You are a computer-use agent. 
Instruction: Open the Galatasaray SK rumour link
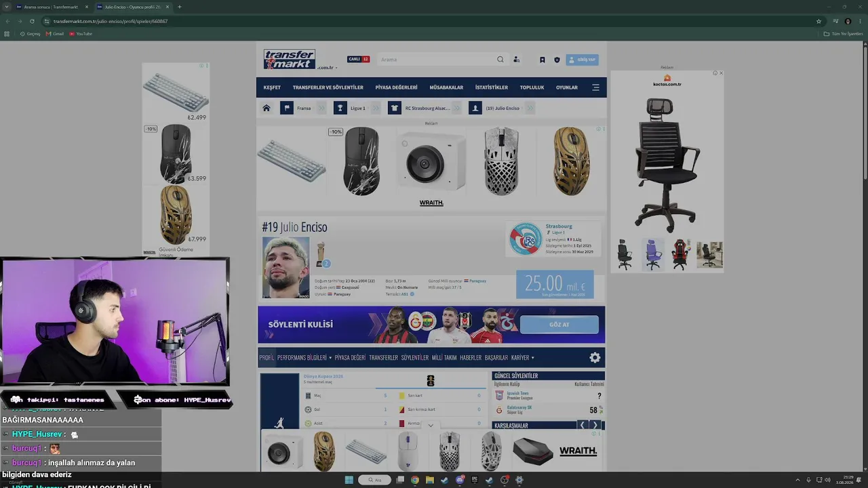[x=519, y=407]
